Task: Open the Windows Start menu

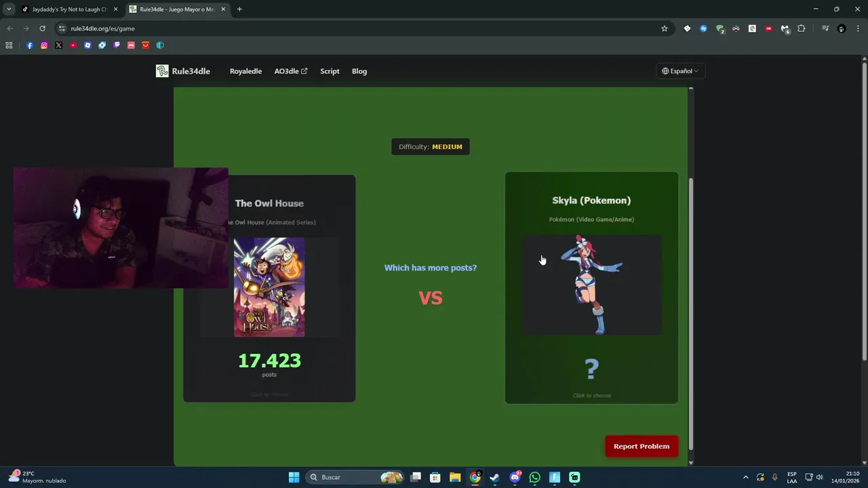Action: [x=294, y=477]
